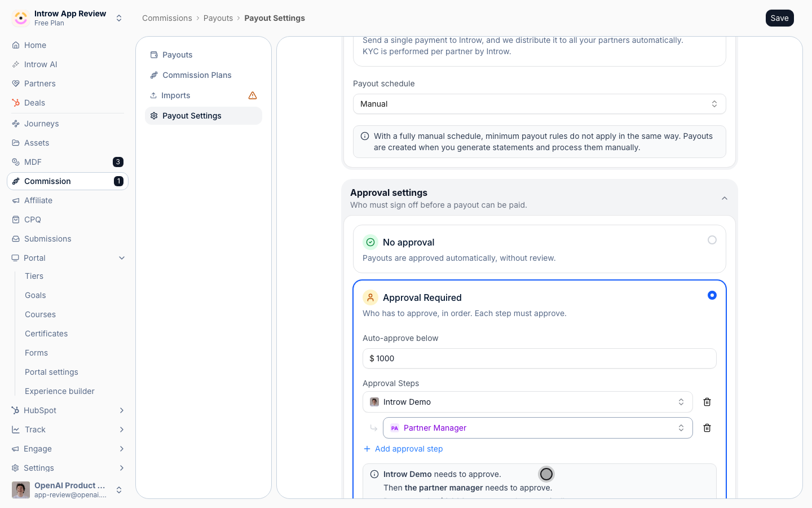Open the Partner Manager approver dropdown
The image size is (812, 508).
538,428
